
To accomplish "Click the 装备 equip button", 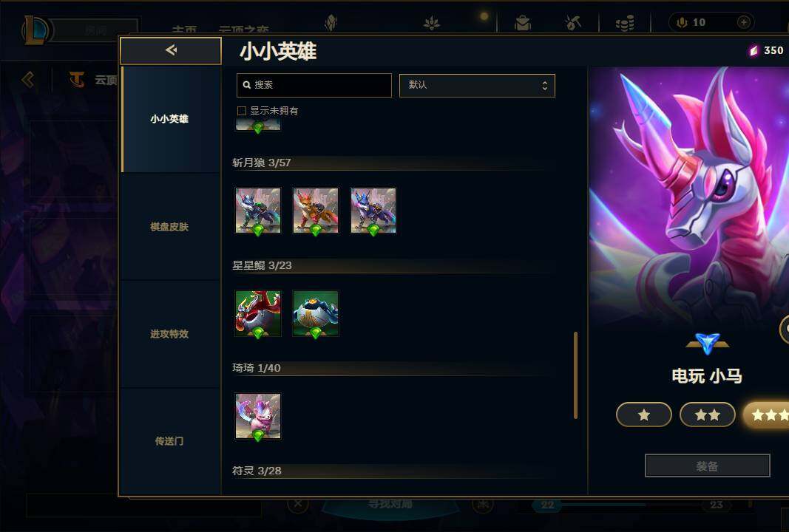I will 707,466.
